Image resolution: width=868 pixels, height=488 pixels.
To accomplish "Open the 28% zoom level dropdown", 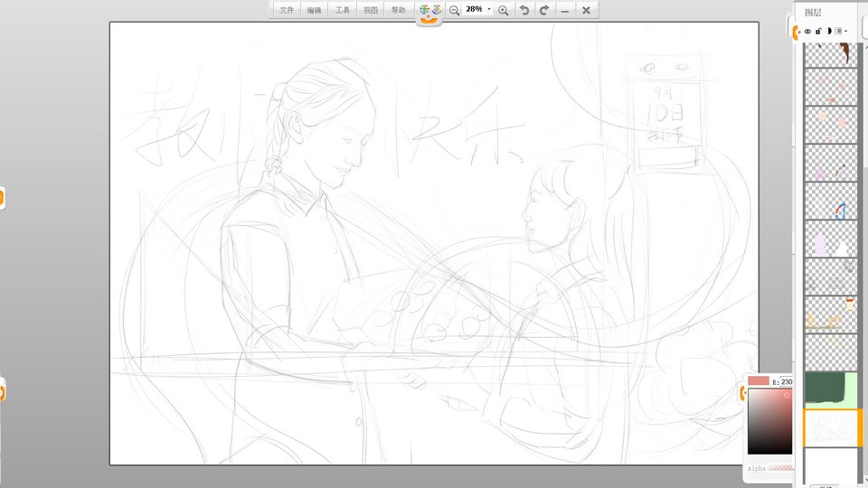I will click(489, 10).
